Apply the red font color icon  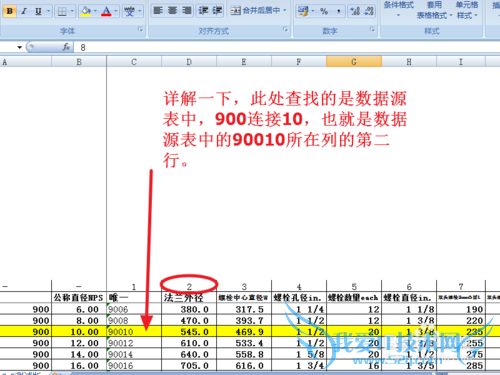(x=106, y=11)
